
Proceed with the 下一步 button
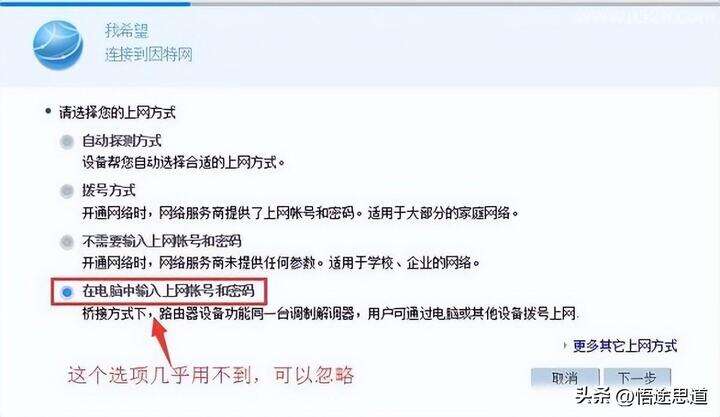(637, 378)
